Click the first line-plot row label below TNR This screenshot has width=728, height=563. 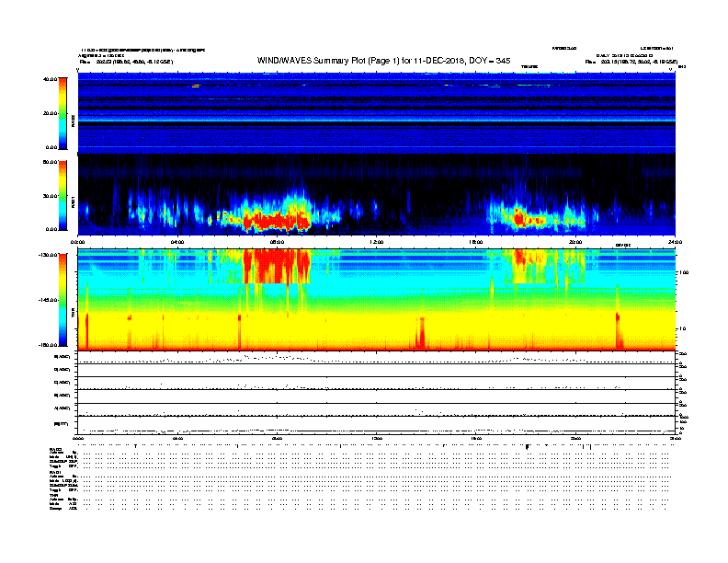(63, 357)
